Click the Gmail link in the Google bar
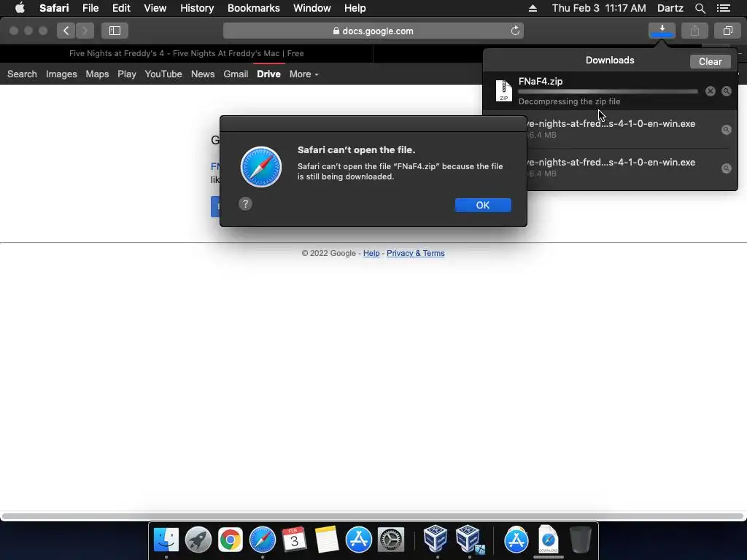The width and height of the screenshot is (747, 560). pyautogui.click(x=236, y=74)
